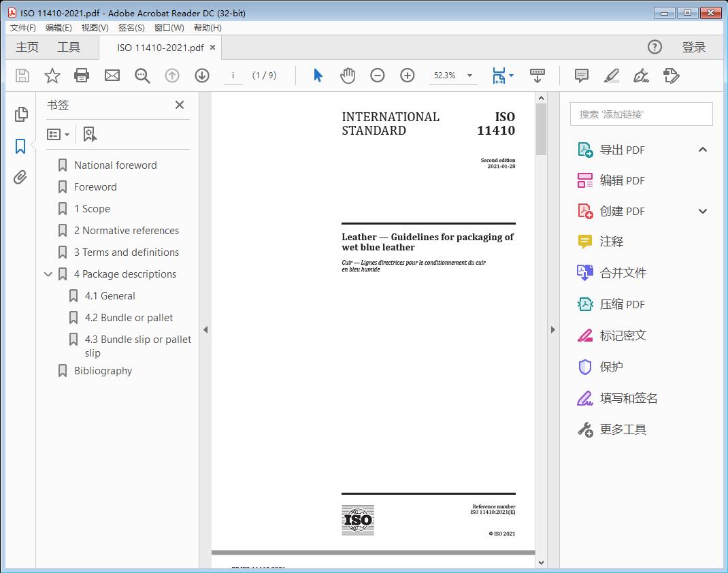Image resolution: width=728 pixels, height=573 pixels.
Task: Switch to the 工具 tab
Action: tap(69, 47)
